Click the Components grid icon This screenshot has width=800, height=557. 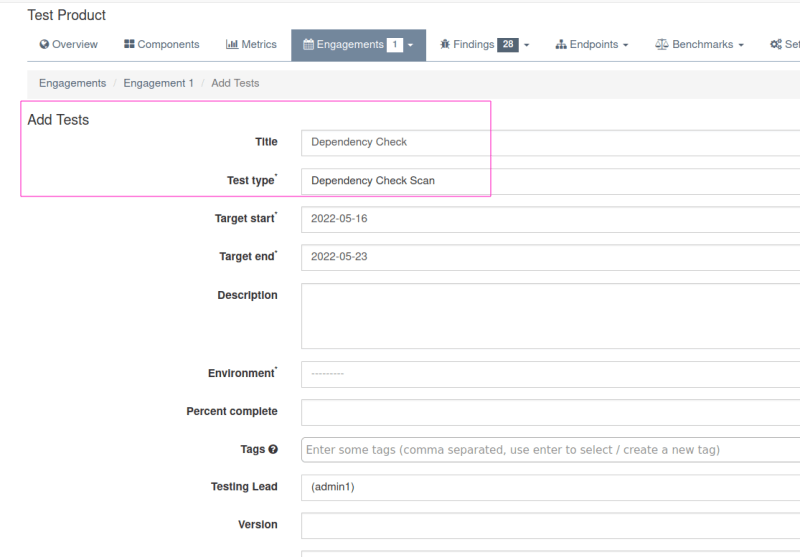pos(129,44)
